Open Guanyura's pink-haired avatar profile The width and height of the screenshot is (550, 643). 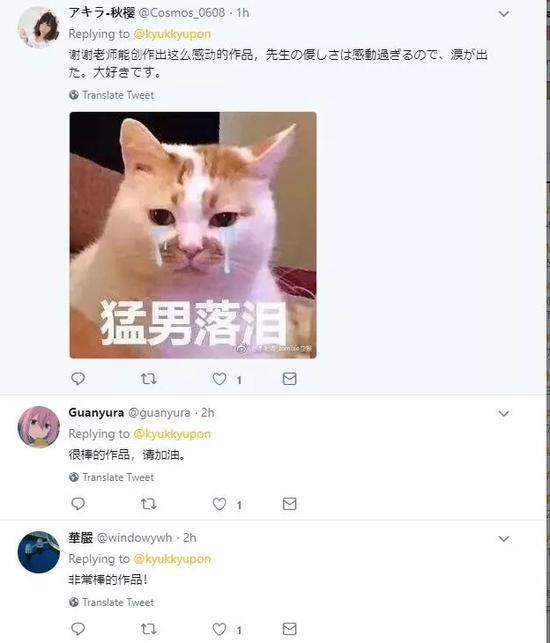[x=39, y=426]
